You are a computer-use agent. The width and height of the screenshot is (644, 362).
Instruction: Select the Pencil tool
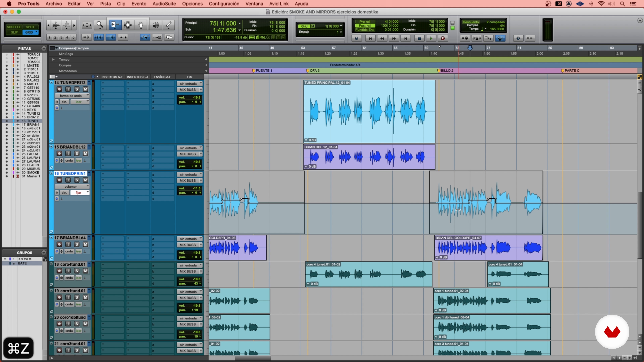click(169, 25)
